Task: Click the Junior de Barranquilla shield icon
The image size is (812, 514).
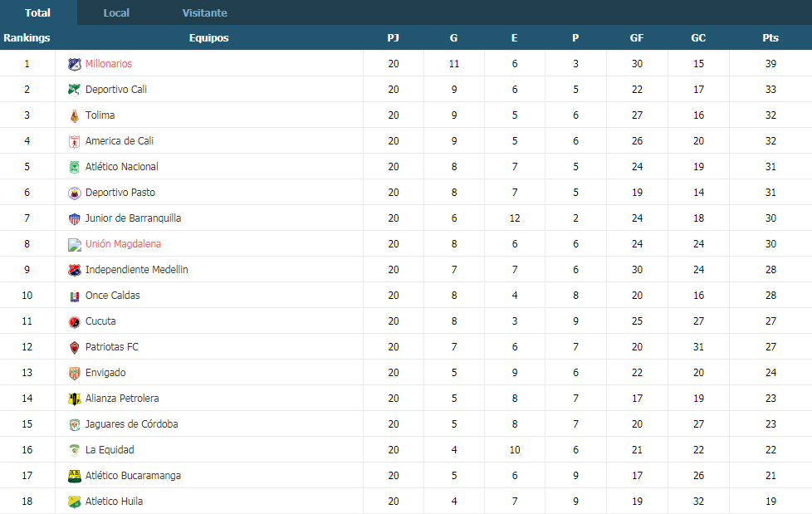Action: (75, 218)
